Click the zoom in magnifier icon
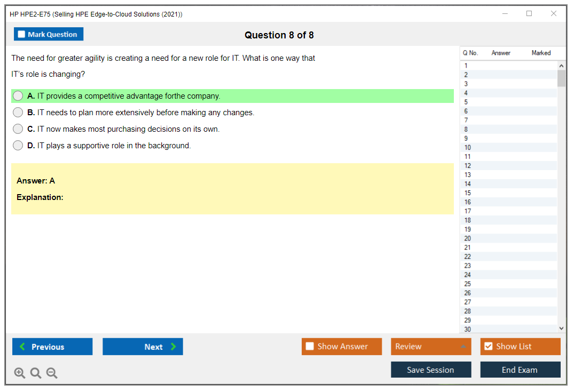The width and height of the screenshot is (574, 392). [20, 373]
